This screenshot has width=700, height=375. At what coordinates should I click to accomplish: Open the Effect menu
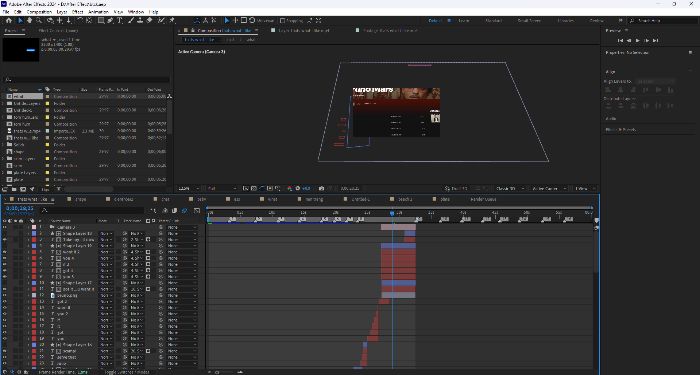(x=77, y=12)
